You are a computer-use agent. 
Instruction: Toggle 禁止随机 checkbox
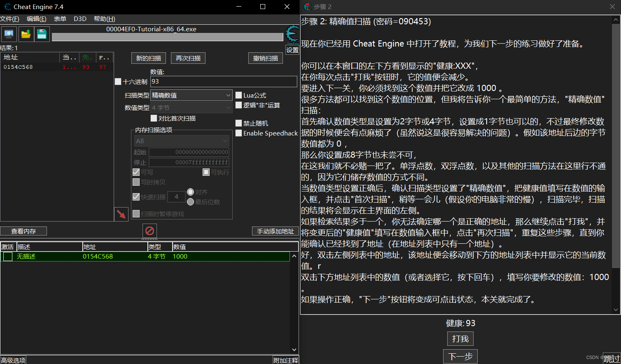[238, 123]
